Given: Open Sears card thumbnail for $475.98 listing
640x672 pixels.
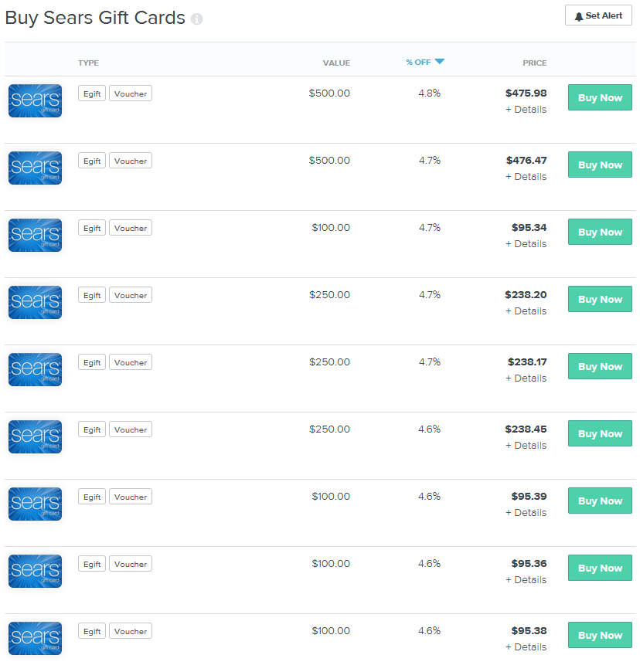Looking at the screenshot, I should 35,100.
